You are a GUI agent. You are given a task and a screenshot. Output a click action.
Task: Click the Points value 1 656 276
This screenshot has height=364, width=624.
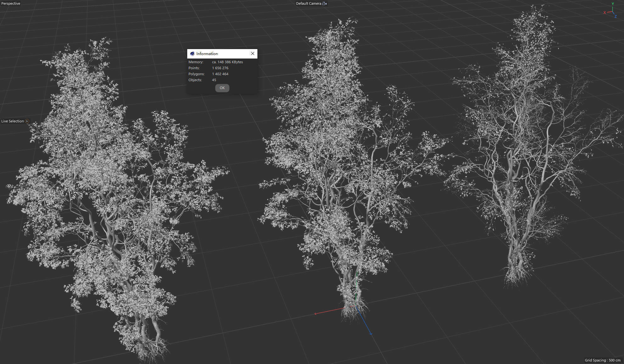pos(220,68)
